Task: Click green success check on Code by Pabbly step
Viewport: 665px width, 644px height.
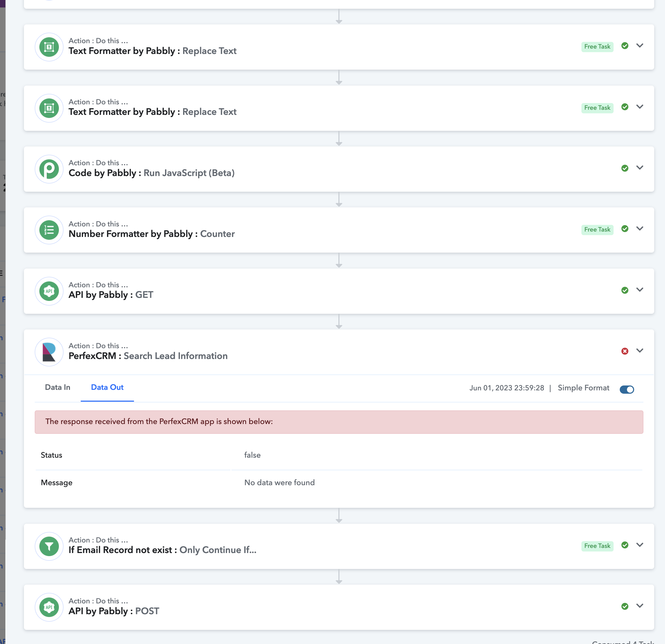Action: click(625, 168)
